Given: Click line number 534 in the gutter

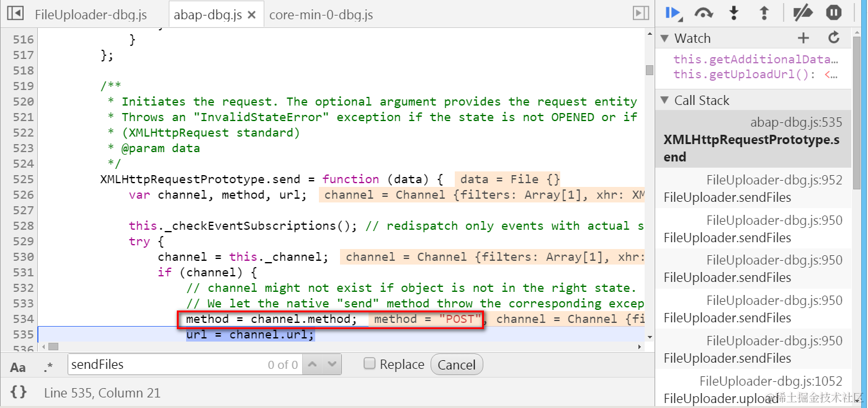Looking at the screenshot, I should click(24, 319).
